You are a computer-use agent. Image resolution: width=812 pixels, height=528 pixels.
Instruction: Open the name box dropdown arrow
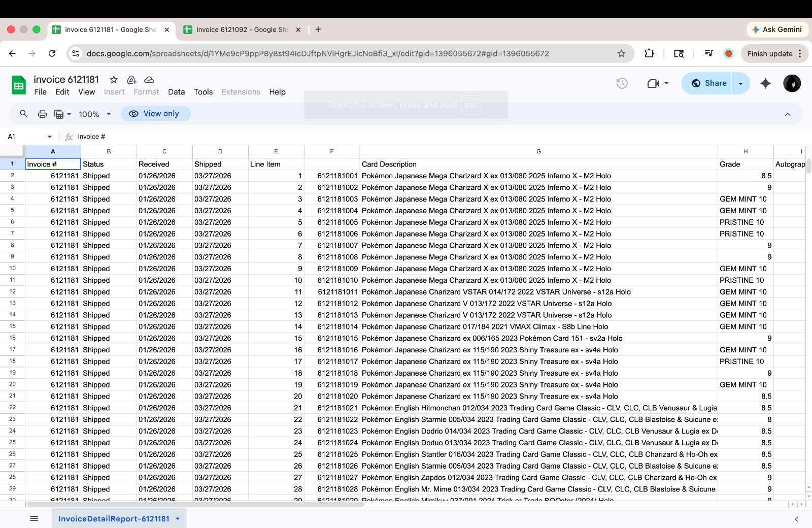pyautogui.click(x=49, y=137)
